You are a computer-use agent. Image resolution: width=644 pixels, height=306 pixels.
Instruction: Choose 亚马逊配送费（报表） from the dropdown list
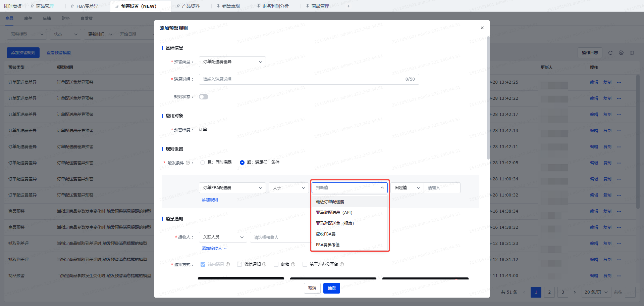(350, 223)
